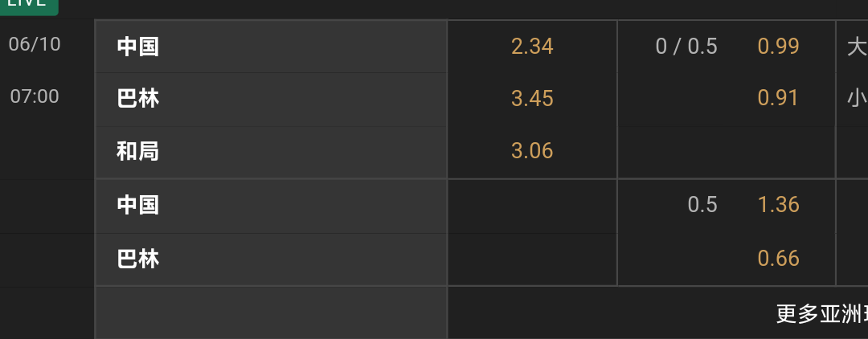Click 巴林 beside the 0.66 odds
868x339 pixels.
click(138, 259)
